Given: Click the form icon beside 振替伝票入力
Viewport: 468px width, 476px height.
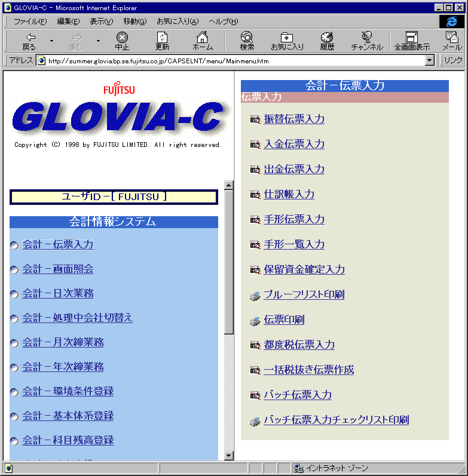Looking at the screenshot, I should pyautogui.click(x=255, y=120).
